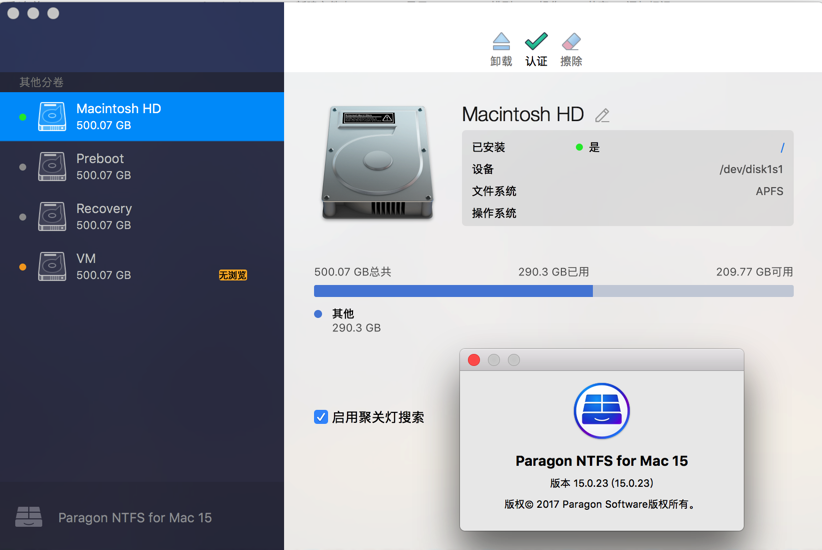
Task: Click the gray status dot next to Preboot
Action: 23,167
